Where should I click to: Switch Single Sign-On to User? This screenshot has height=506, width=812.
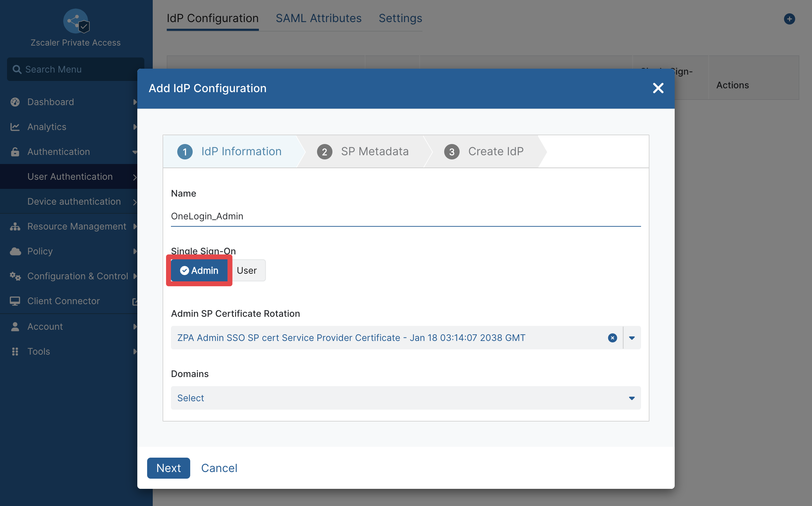coord(247,271)
